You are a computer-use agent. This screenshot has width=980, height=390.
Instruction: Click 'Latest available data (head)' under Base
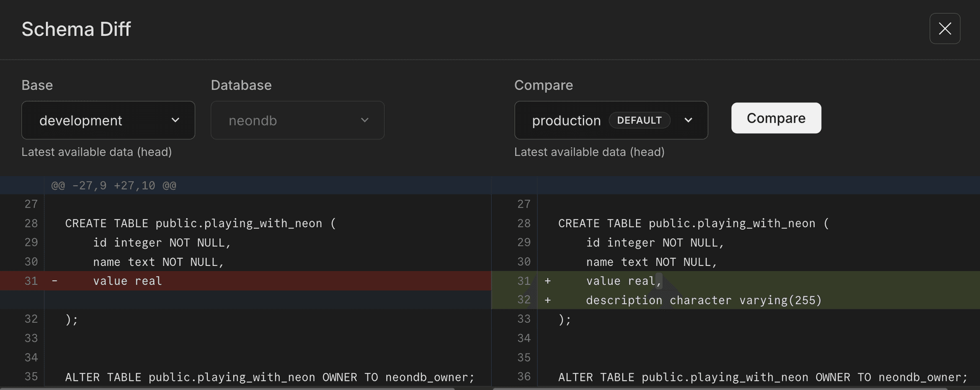tap(96, 152)
